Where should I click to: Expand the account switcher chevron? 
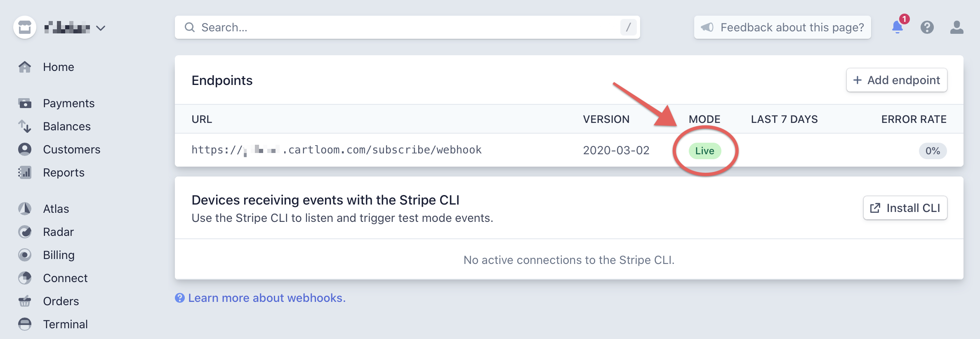coord(101,28)
